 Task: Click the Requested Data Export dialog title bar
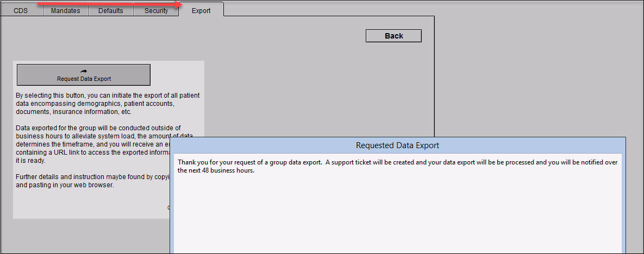397,145
